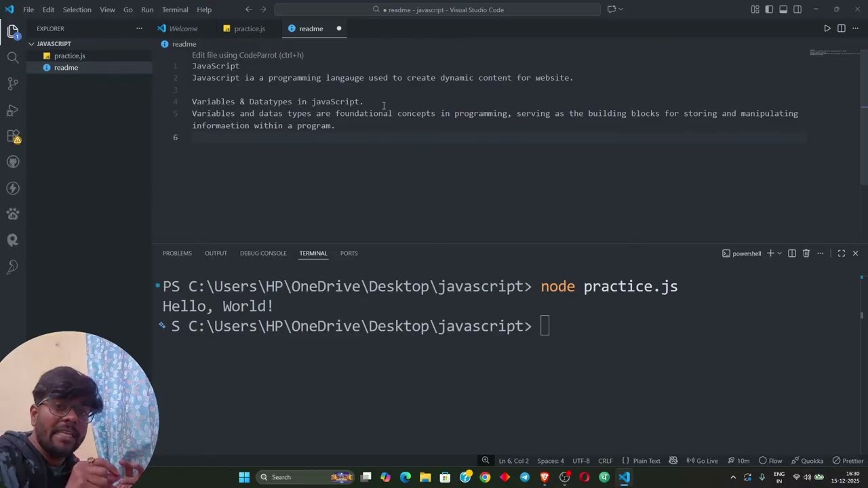Screen dimensions: 868x488
Task: Open the new terminal launch profile dropdown arrow
Action: 780,253
